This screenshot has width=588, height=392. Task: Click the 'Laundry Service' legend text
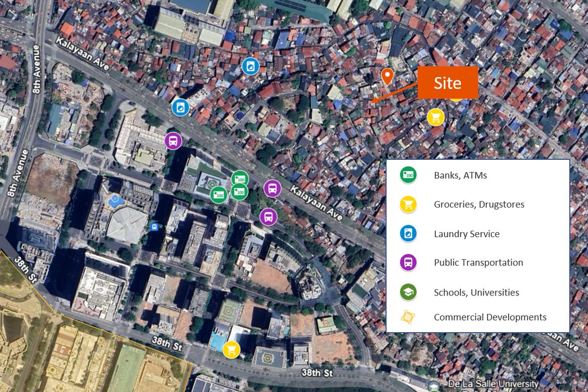click(466, 234)
